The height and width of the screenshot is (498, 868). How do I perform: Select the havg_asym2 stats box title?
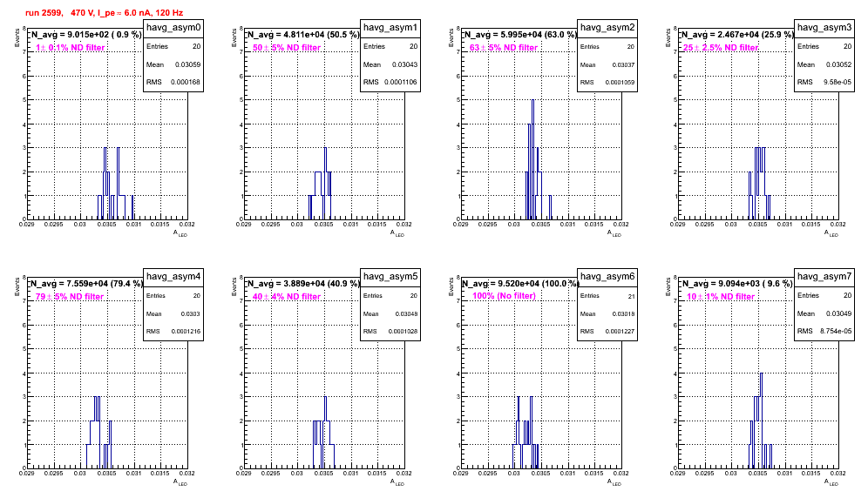(x=607, y=28)
